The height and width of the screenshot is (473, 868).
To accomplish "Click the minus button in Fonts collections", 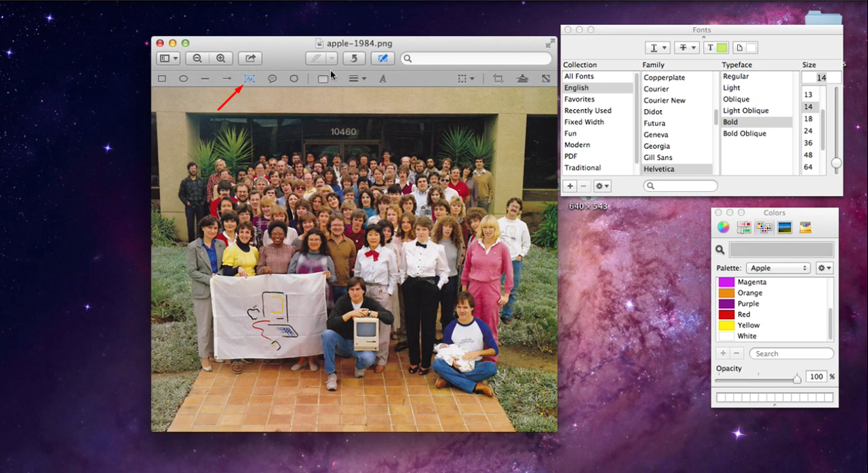I will 583,186.
